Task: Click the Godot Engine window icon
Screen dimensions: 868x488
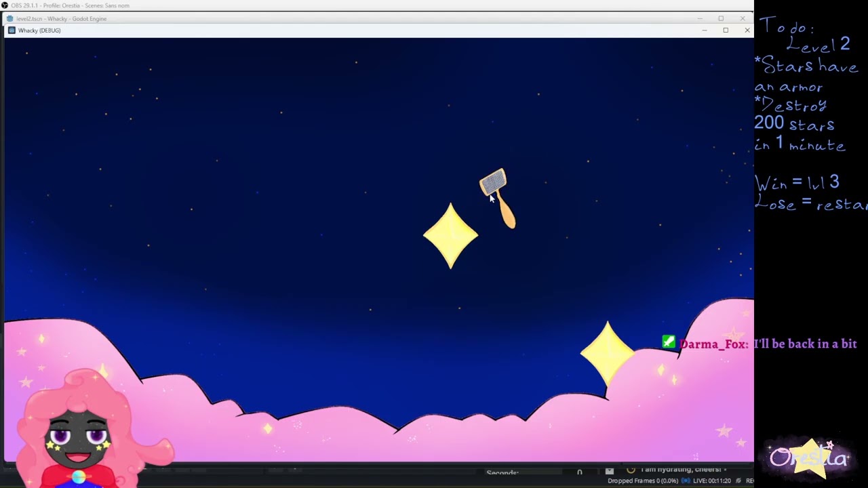Action: [9, 18]
